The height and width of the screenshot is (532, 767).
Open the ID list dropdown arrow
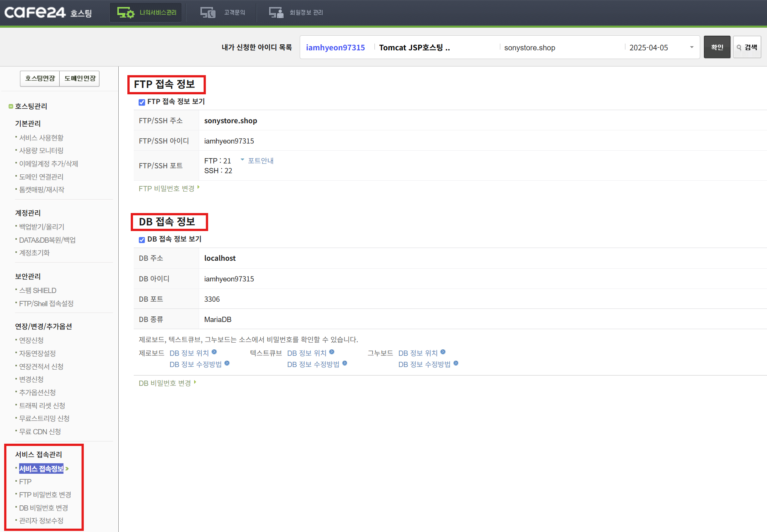pos(692,47)
